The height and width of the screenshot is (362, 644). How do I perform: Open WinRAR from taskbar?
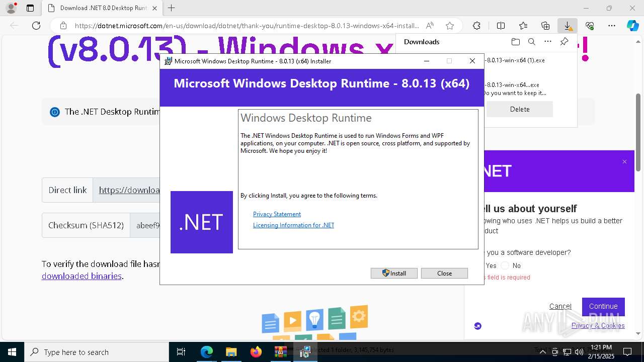(x=280, y=352)
